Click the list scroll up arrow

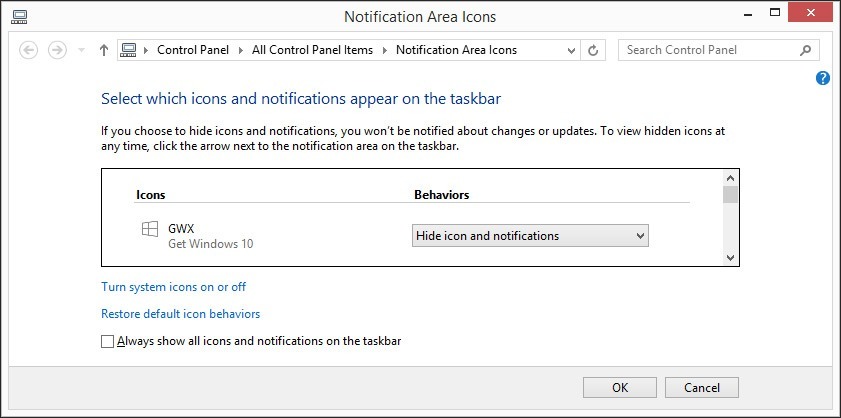[x=730, y=178]
